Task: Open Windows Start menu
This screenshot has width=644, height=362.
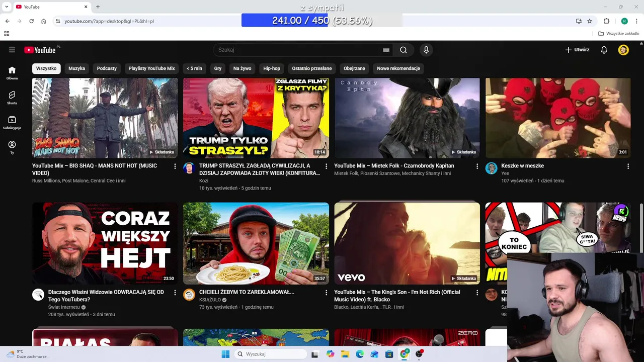Action: tap(225, 354)
